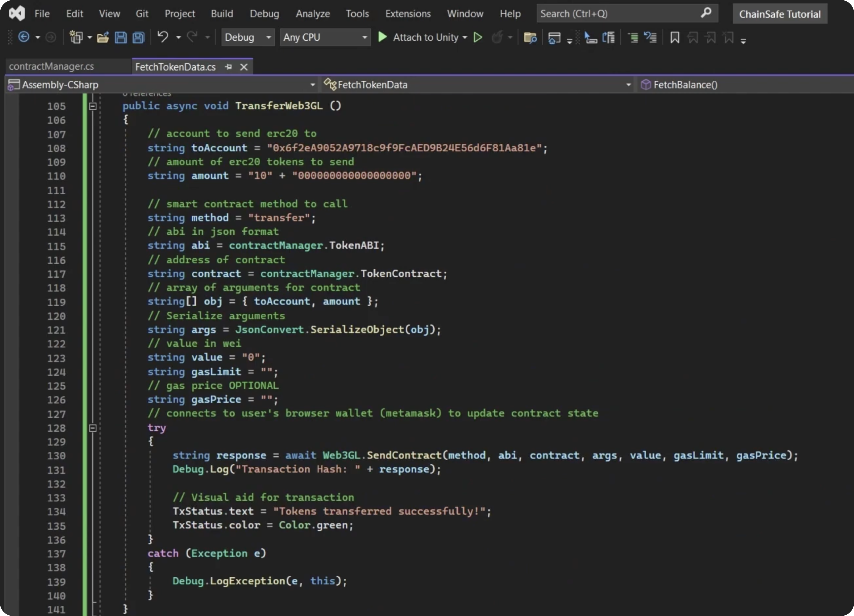Viewport: 854px width, 616px height.
Task: Open the Extensions menu
Action: pyautogui.click(x=408, y=14)
